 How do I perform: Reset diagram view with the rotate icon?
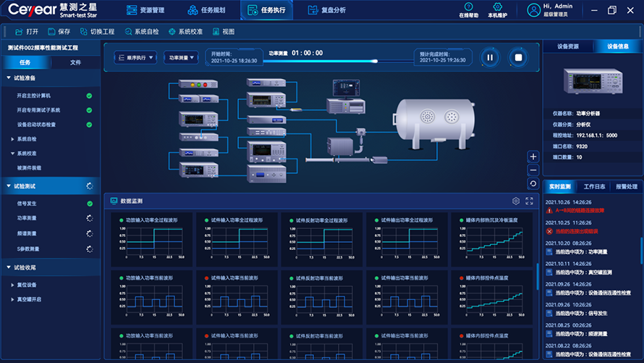(533, 184)
